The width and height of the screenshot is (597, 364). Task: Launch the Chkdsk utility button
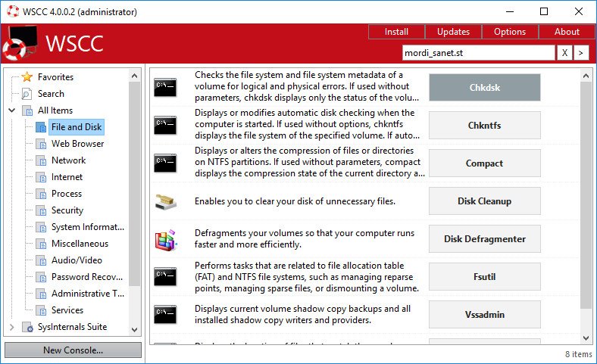click(x=485, y=87)
